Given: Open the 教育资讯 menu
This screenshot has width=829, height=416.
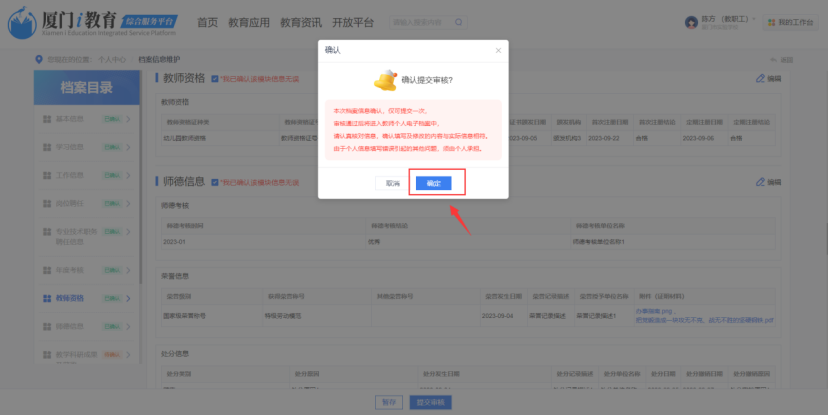Looking at the screenshot, I should (x=299, y=22).
